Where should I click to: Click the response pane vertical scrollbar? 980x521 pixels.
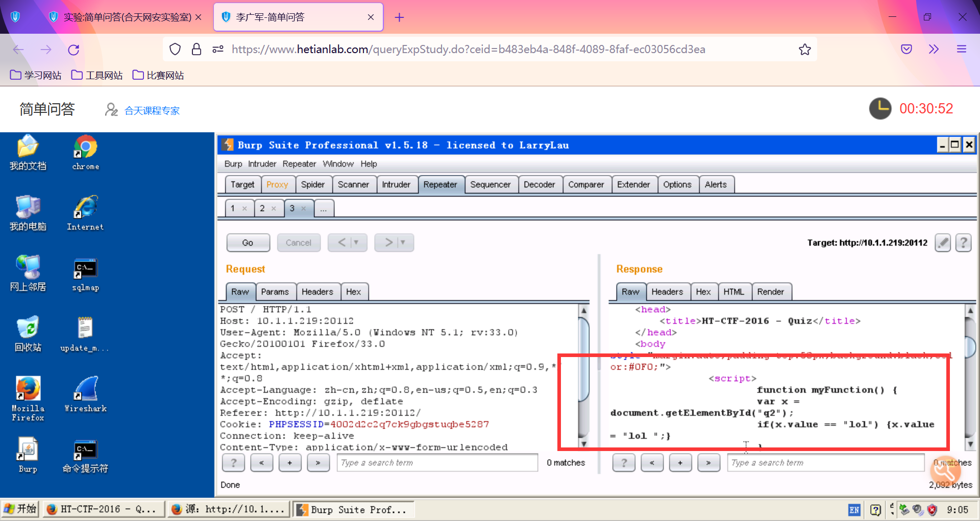(970, 378)
